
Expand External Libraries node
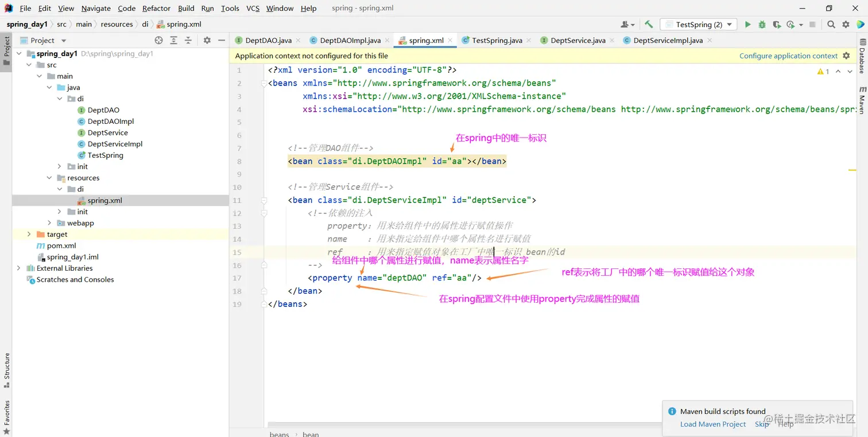[18, 268]
